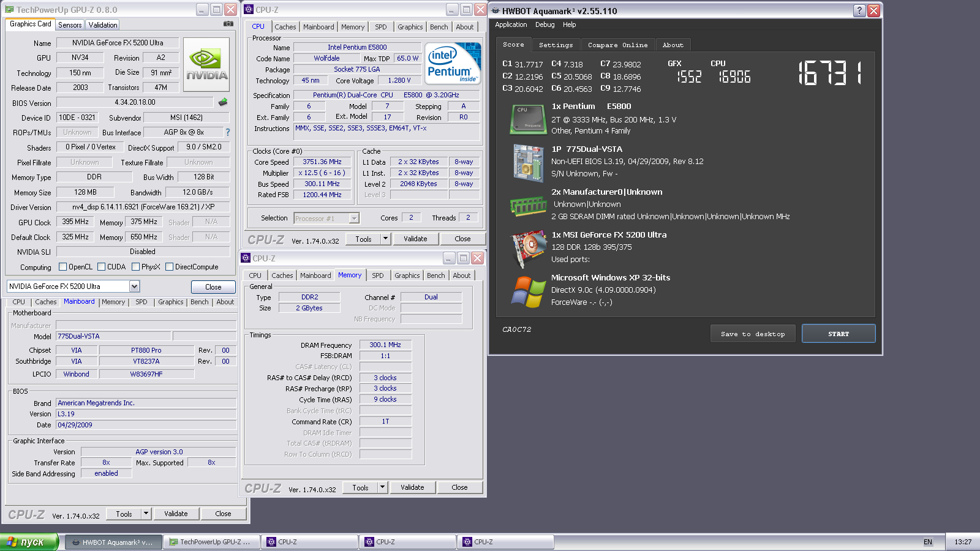Click the motherboard icon in Aquamark
This screenshot has height=551, width=980.
[528, 163]
